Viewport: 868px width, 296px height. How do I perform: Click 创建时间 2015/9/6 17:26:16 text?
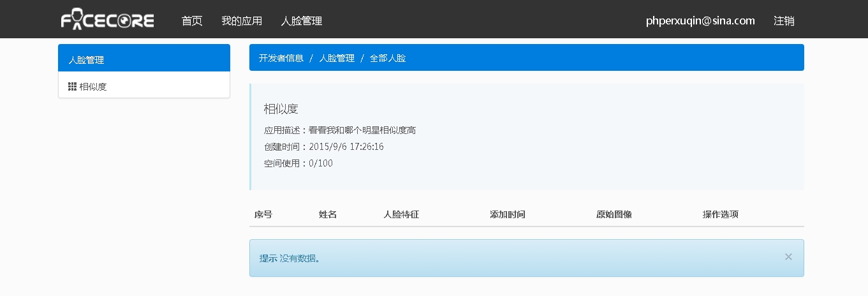pyautogui.click(x=324, y=147)
